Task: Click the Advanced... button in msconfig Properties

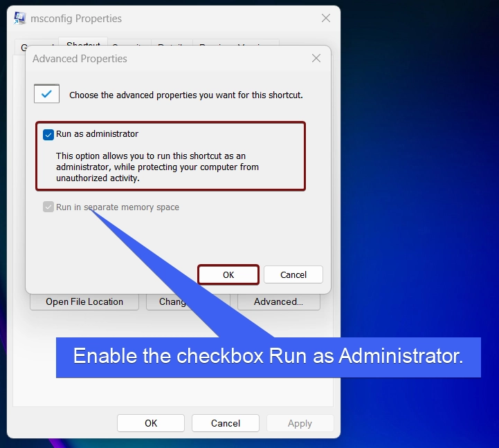Action: pyautogui.click(x=278, y=301)
